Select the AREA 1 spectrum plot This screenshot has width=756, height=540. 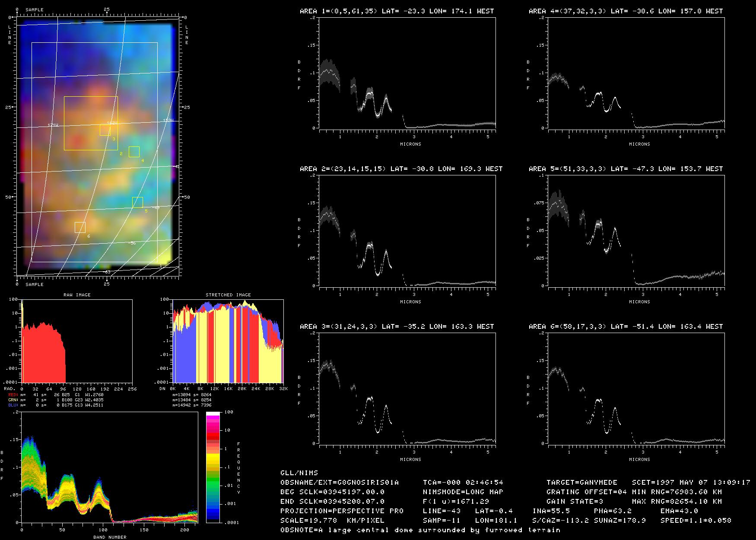point(407,73)
